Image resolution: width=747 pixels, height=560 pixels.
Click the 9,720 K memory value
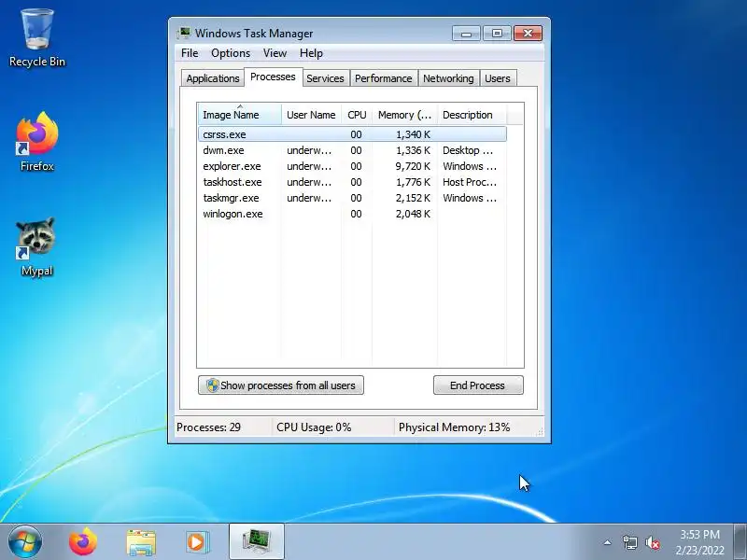pyautogui.click(x=413, y=166)
